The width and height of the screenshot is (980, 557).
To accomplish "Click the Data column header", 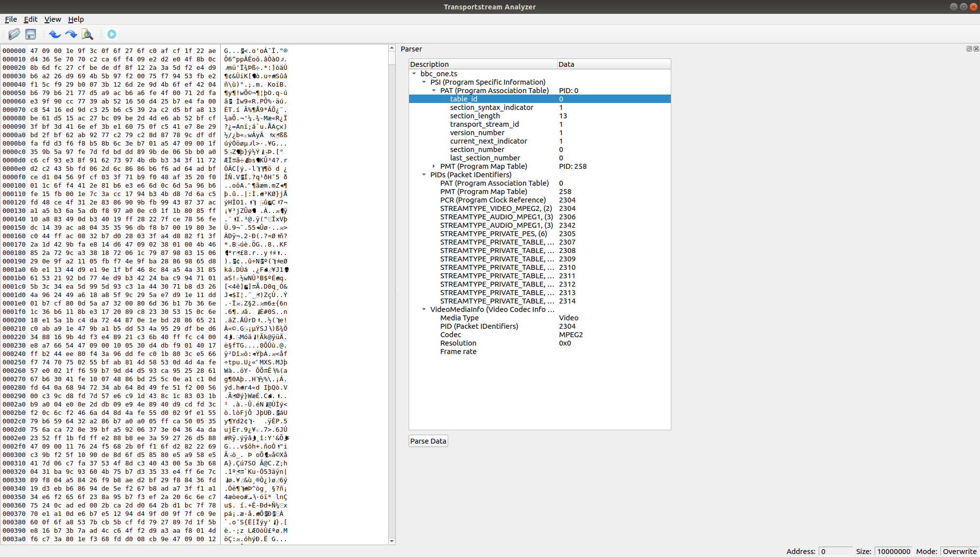I will (x=614, y=64).
